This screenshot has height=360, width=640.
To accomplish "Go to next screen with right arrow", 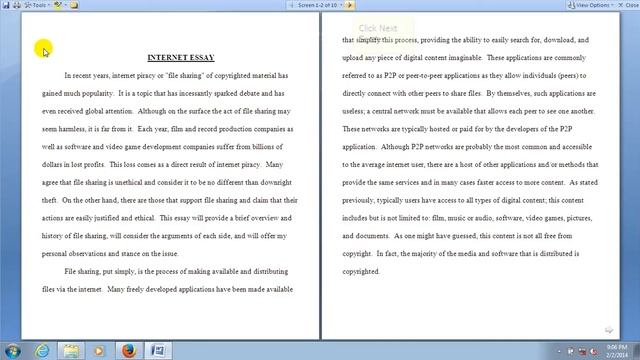I will [350, 5].
